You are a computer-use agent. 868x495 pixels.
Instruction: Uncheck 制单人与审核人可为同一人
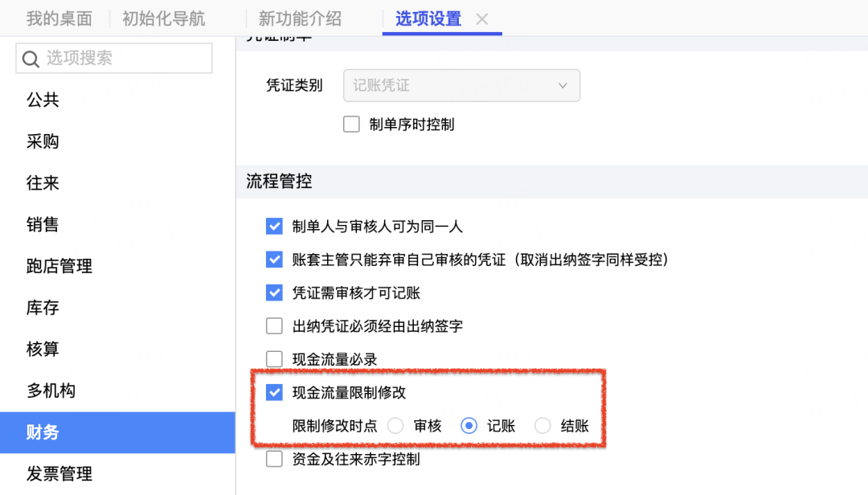(275, 227)
